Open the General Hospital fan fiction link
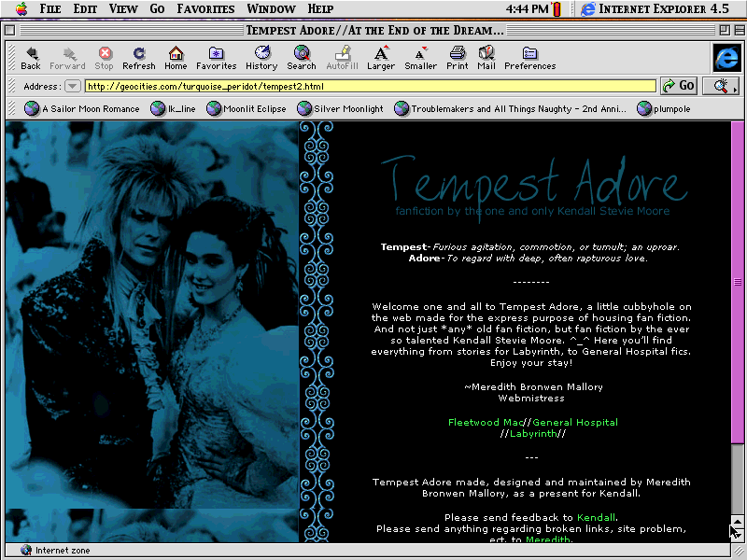 coord(575,422)
